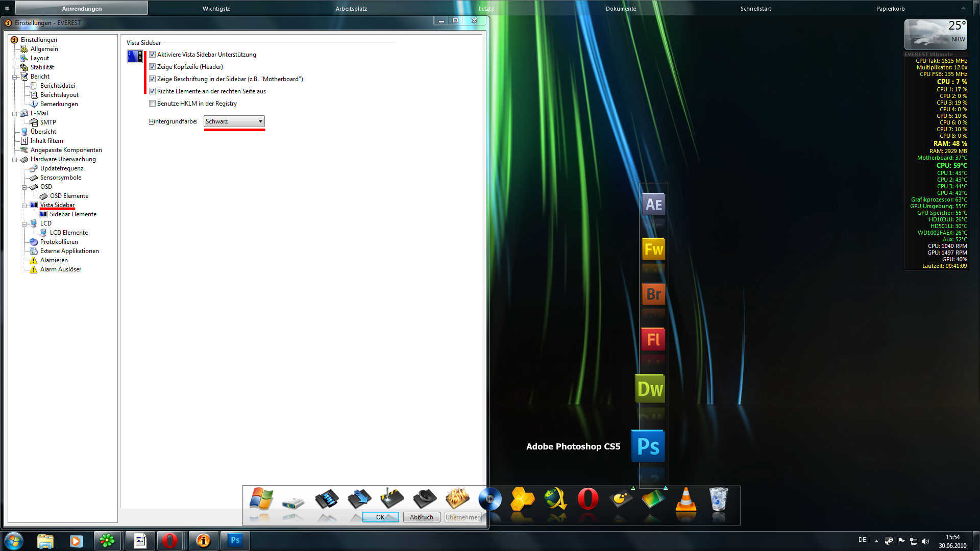This screenshot has width=980, height=551.
Task: Enable Benutze HKLM in der Registry
Action: coord(152,104)
